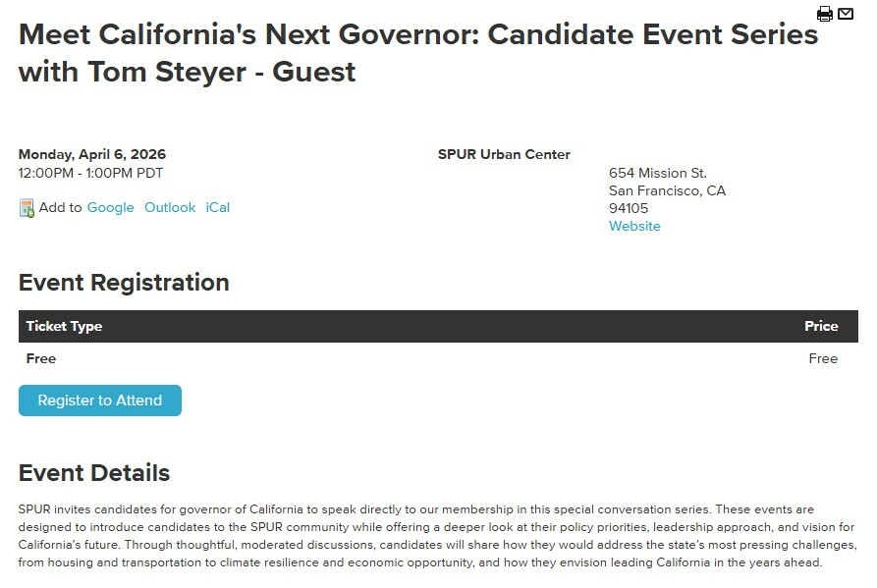Click the Ticket Type column header

tap(64, 326)
